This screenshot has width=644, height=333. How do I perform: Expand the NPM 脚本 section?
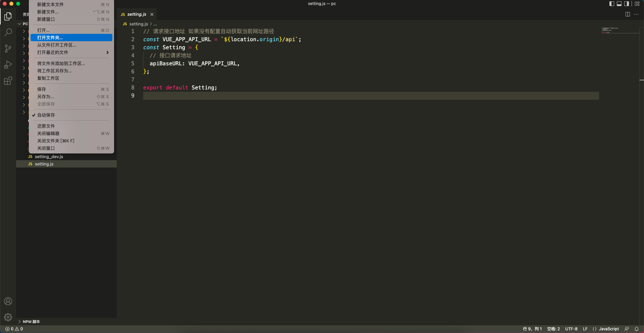point(66,322)
